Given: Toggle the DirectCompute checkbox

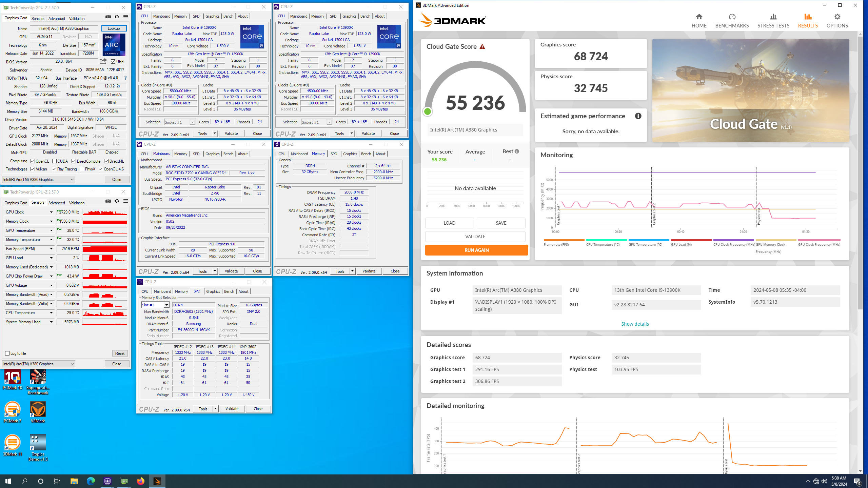Looking at the screenshot, I should [x=74, y=161].
